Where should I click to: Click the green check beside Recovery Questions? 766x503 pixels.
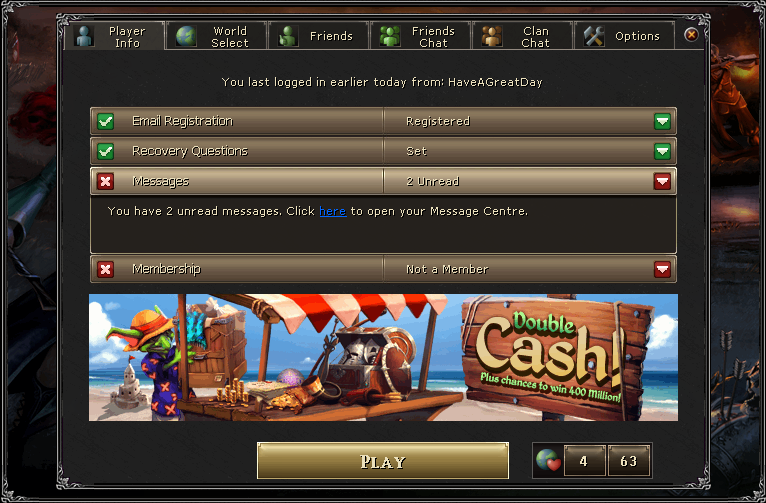click(105, 151)
